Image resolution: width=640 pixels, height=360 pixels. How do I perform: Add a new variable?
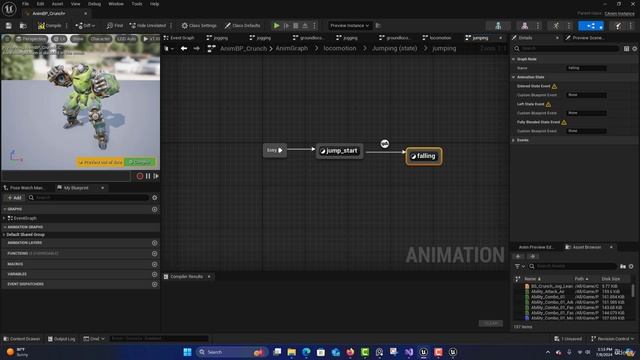click(155, 274)
